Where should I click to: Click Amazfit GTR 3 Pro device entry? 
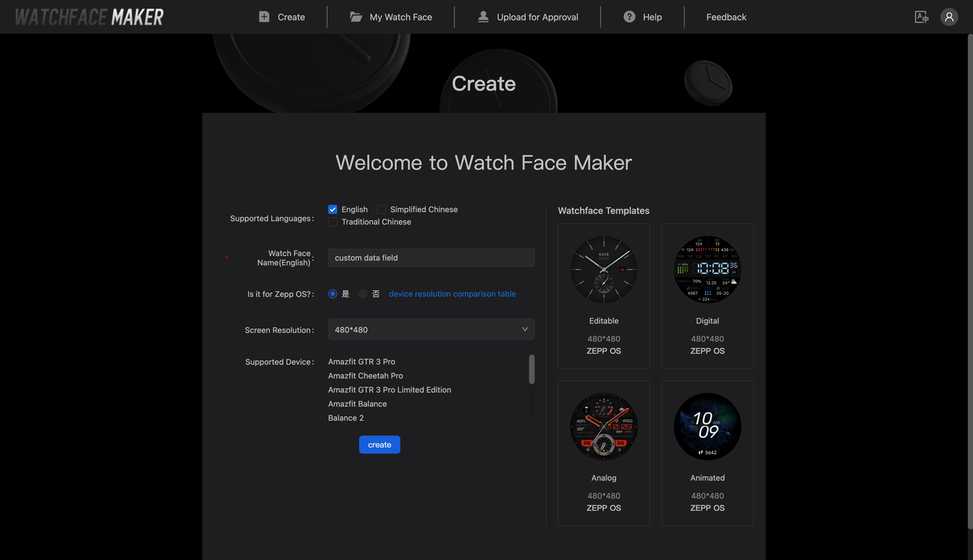tap(362, 362)
